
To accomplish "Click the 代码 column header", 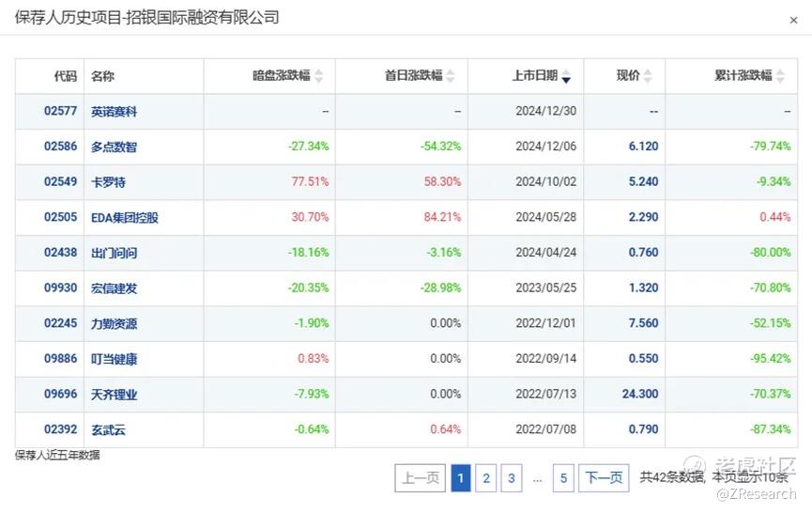I will click(x=66, y=76).
